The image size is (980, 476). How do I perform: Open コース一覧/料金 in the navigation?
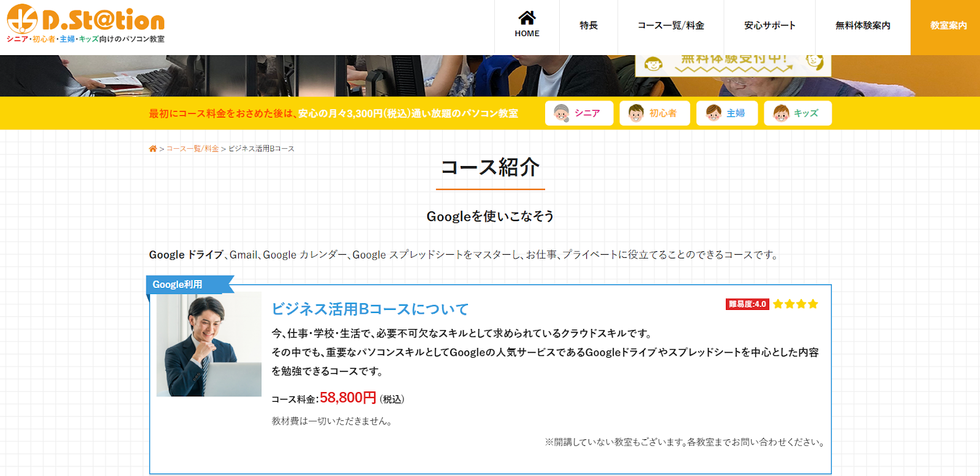671,26
